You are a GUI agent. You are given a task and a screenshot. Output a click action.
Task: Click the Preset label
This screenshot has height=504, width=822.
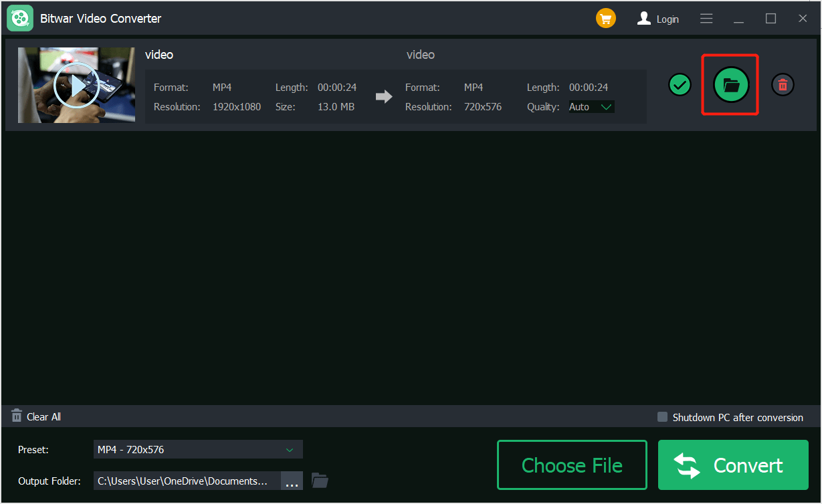(x=33, y=450)
